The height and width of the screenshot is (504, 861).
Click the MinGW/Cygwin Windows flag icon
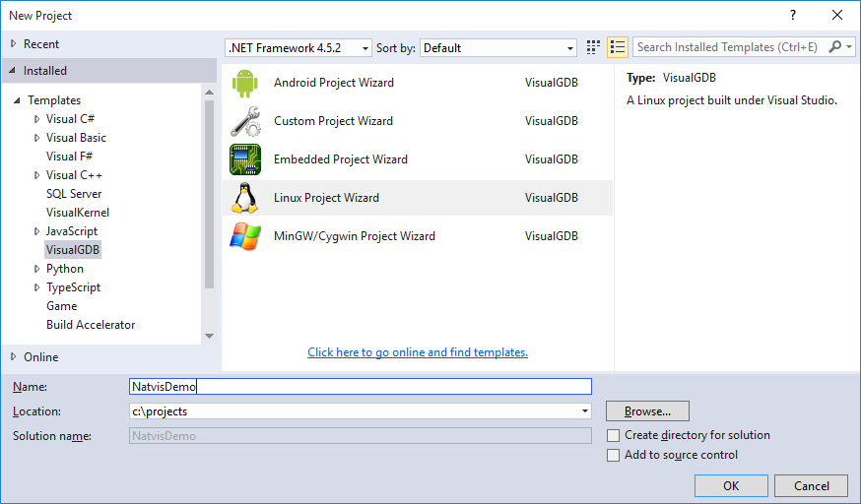(x=245, y=236)
